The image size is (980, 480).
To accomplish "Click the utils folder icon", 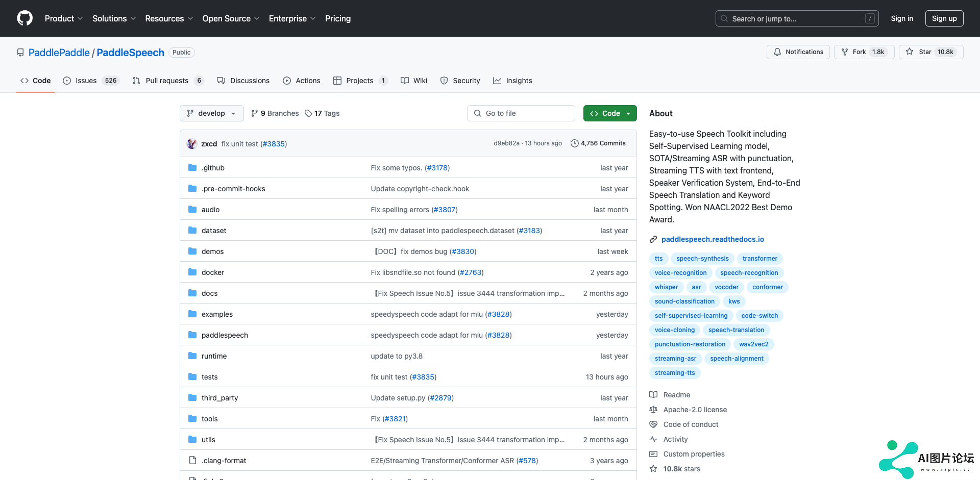I will 192,440.
